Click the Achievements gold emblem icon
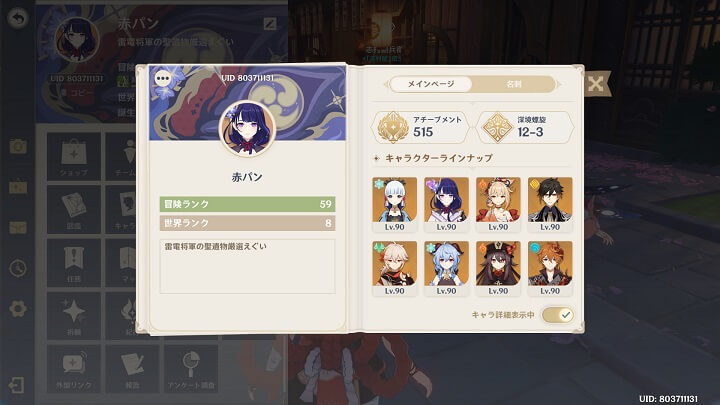 [x=393, y=128]
